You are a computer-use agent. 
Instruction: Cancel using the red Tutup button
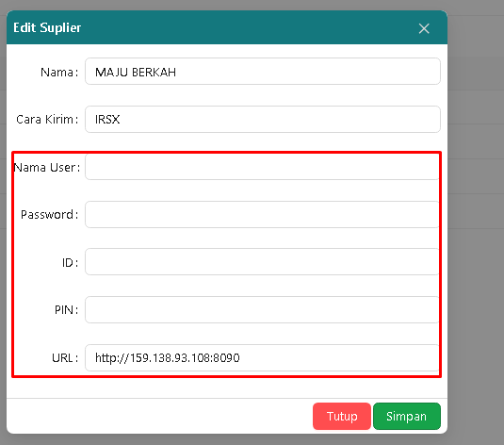pos(342,416)
